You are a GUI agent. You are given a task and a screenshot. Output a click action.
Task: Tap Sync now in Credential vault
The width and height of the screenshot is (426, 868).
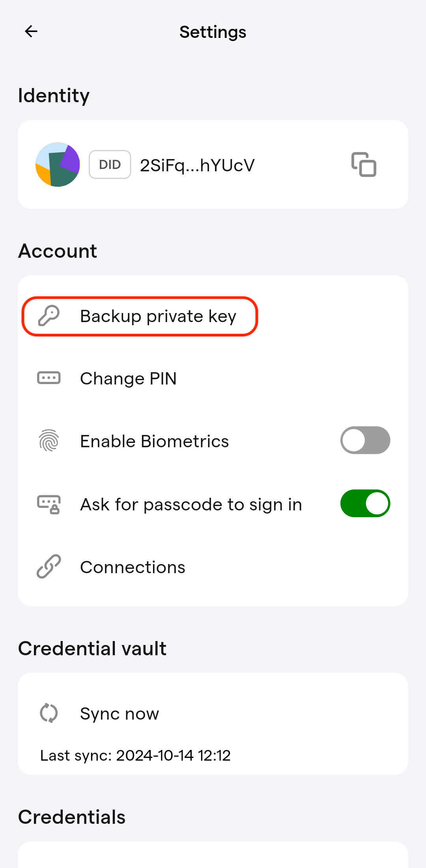click(x=120, y=714)
